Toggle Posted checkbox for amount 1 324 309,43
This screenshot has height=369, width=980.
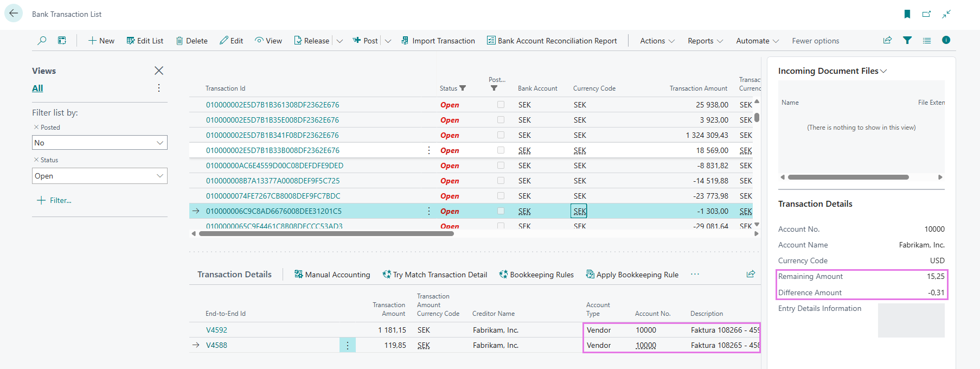coord(501,135)
